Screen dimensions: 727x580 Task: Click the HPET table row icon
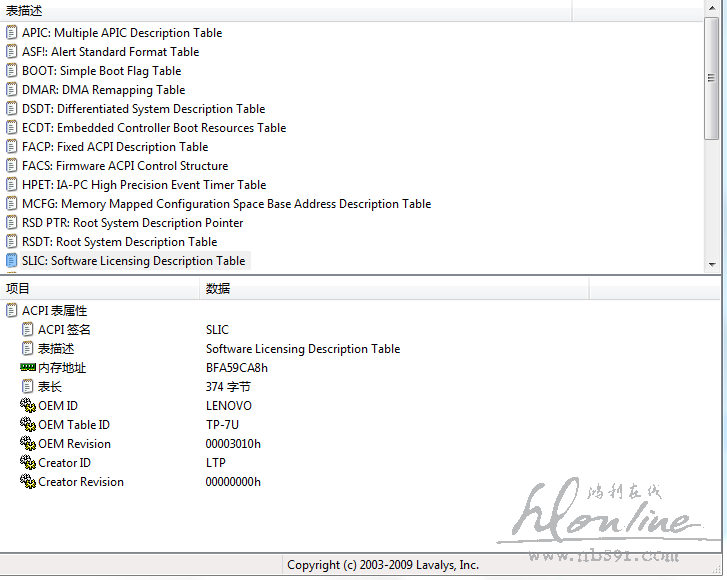[12, 185]
